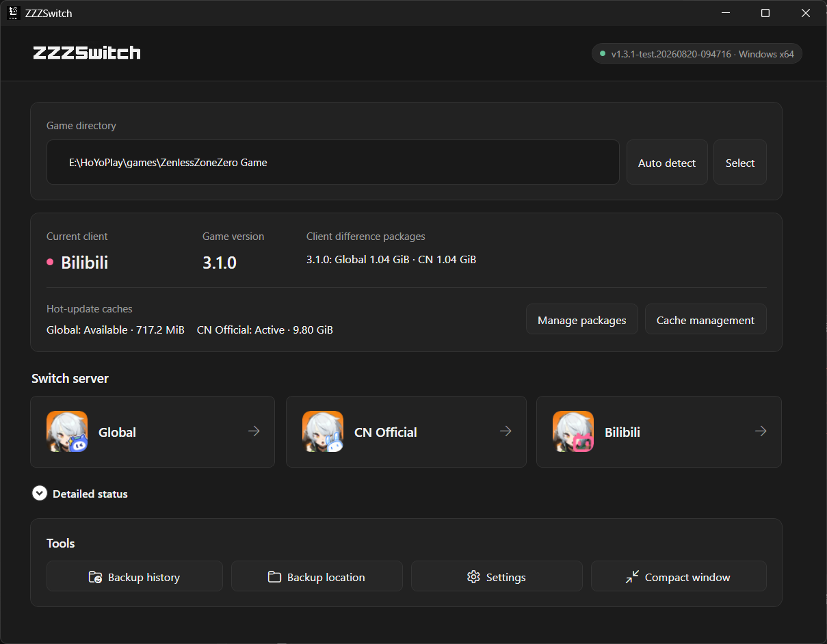827x644 pixels.
Task: Expand the Detailed status chevron
Action: point(40,494)
